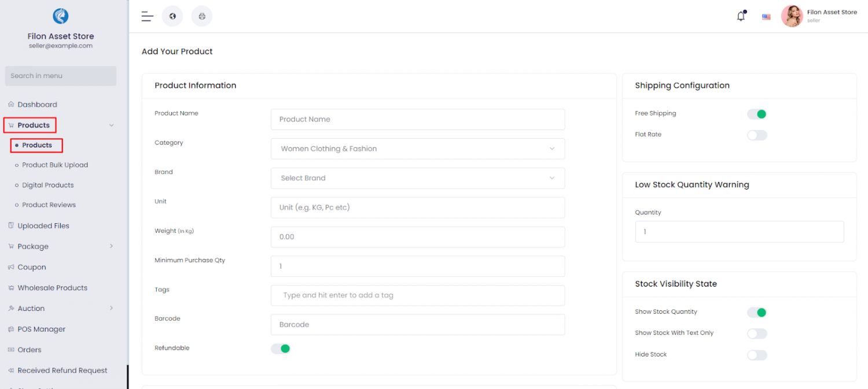Enable the Flat Rate toggle
The width and height of the screenshot is (868, 389).
(757, 135)
